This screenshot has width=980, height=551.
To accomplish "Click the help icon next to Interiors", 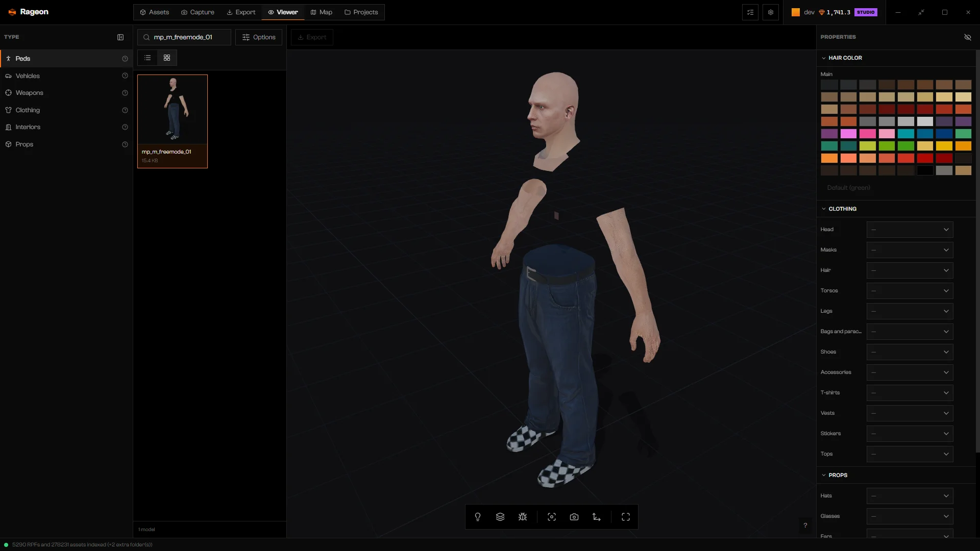I will (125, 127).
